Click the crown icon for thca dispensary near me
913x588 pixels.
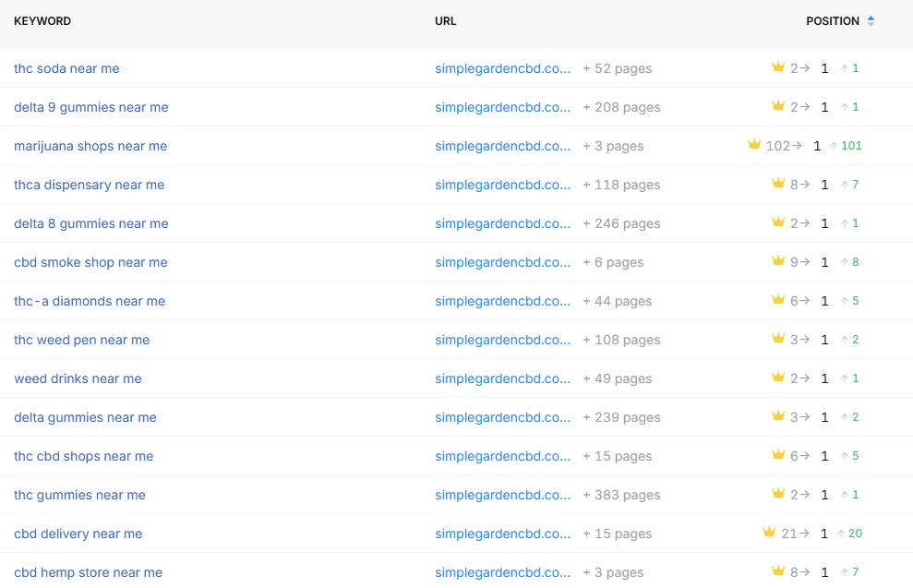(x=778, y=183)
